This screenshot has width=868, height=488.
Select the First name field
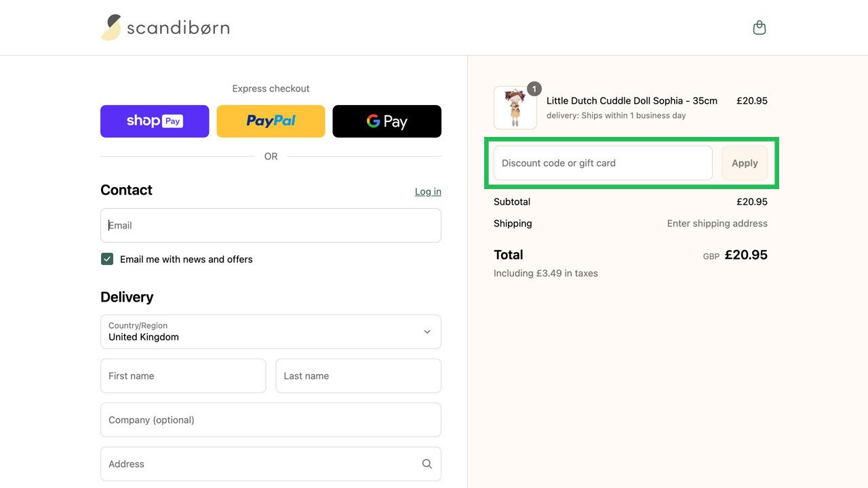(183, 375)
